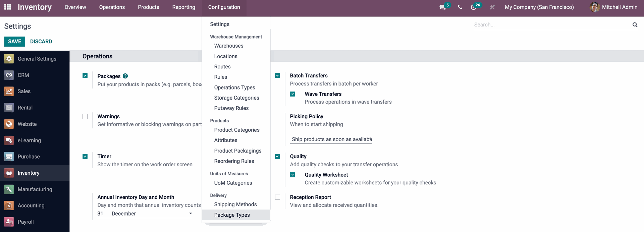Open the developer tools wrench icon
The image size is (644, 232).
[x=492, y=7]
